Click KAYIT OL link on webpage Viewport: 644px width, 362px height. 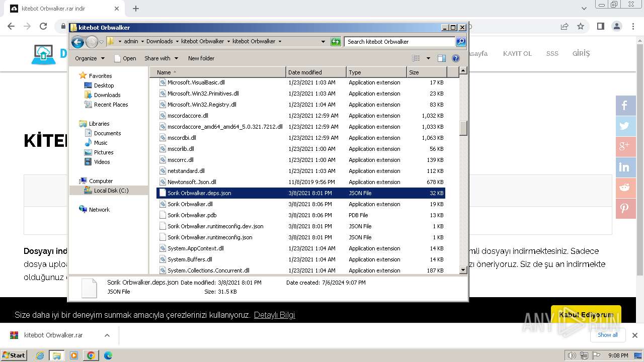(517, 53)
